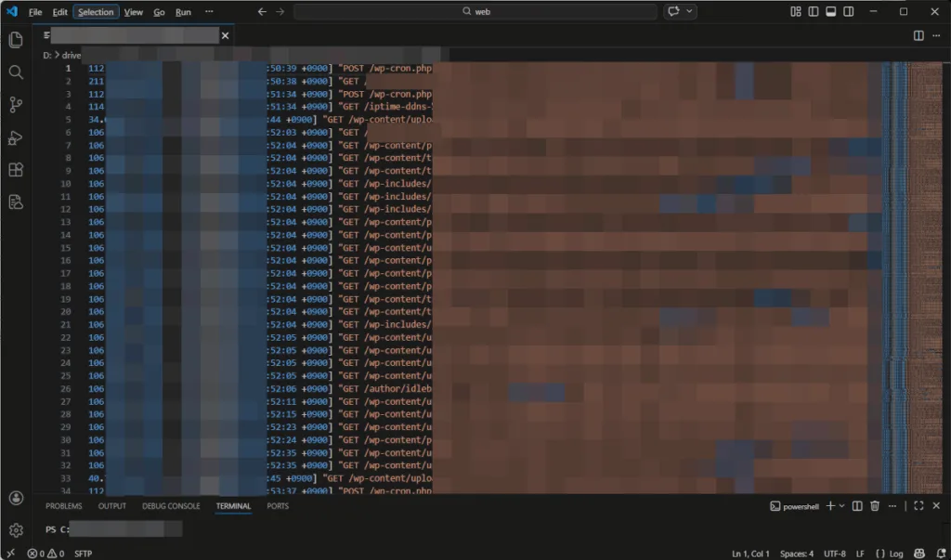Click Ln 1, Col 1 to go to line
The width and height of the screenshot is (951, 560).
pos(752,553)
